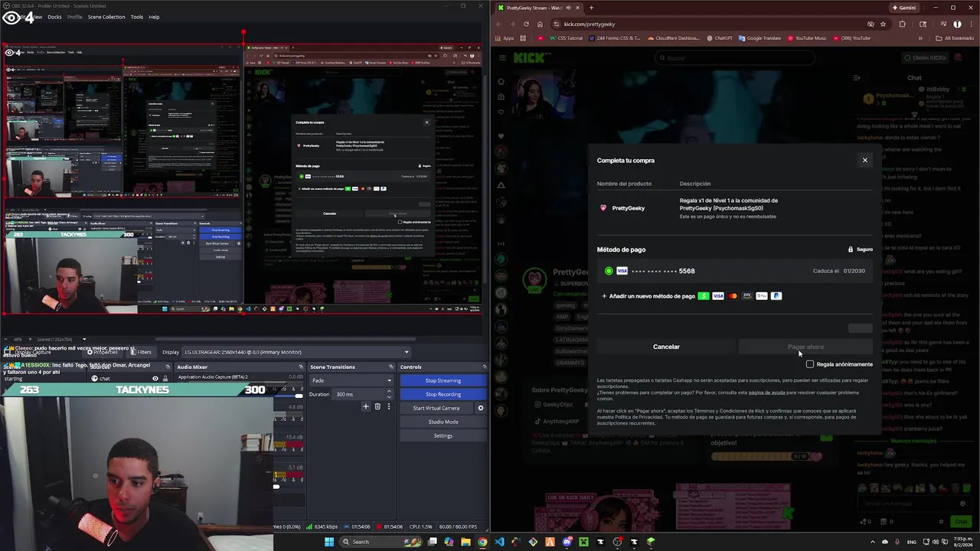The height and width of the screenshot is (551, 980).
Task: Open YouTube Music bookmark
Action: (807, 38)
